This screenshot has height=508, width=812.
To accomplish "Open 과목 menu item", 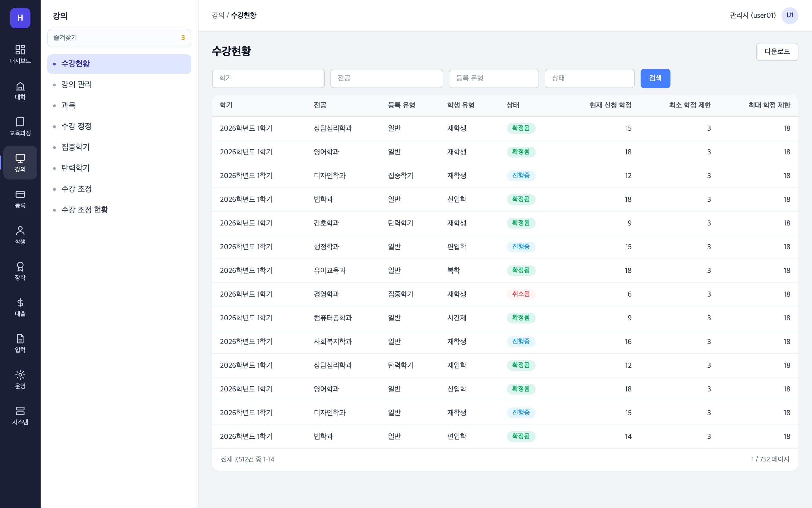I will coord(119,106).
